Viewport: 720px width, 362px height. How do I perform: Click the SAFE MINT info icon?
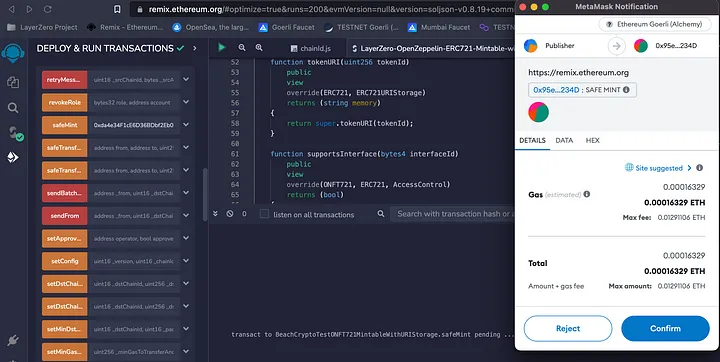[626, 90]
